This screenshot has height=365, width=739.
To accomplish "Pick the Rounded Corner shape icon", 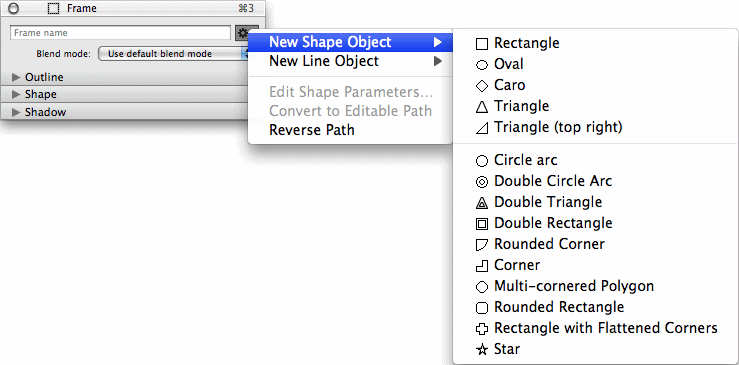I will [482, 245].
